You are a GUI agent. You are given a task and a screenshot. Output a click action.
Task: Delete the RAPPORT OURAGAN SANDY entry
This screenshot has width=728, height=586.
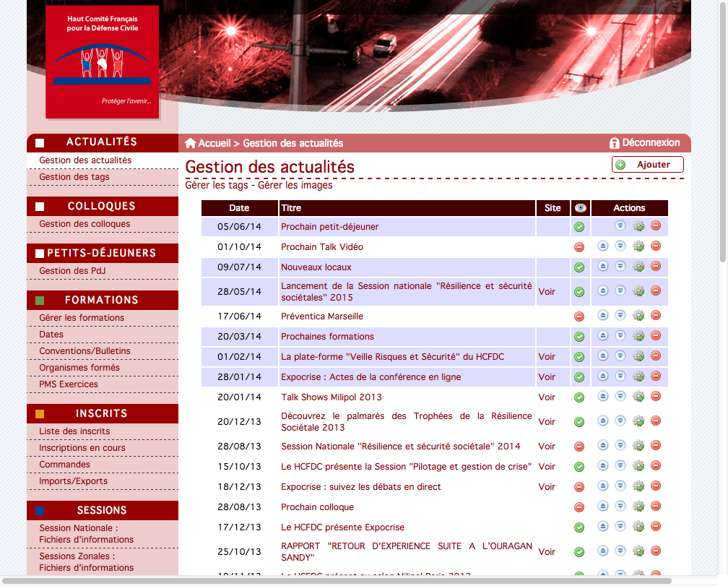coord(656,551)
